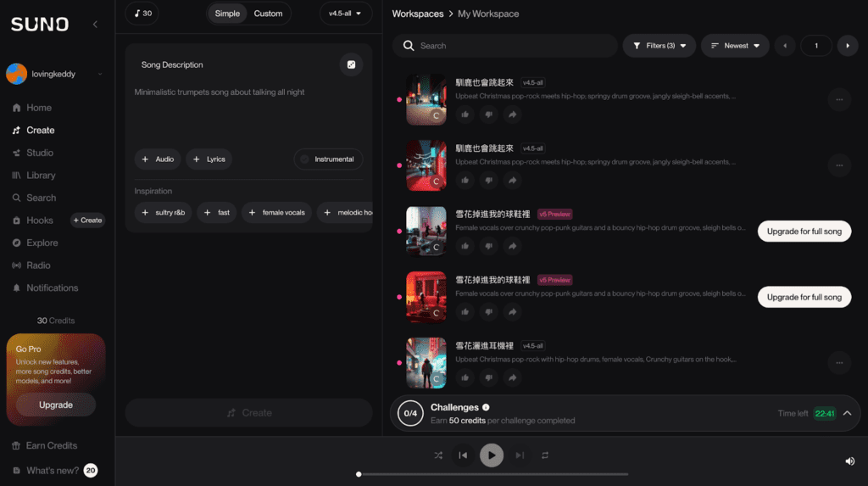Add the 'sultry r&b' inspiration tag
Screen dimensions: 868x486
pos(163,213)
